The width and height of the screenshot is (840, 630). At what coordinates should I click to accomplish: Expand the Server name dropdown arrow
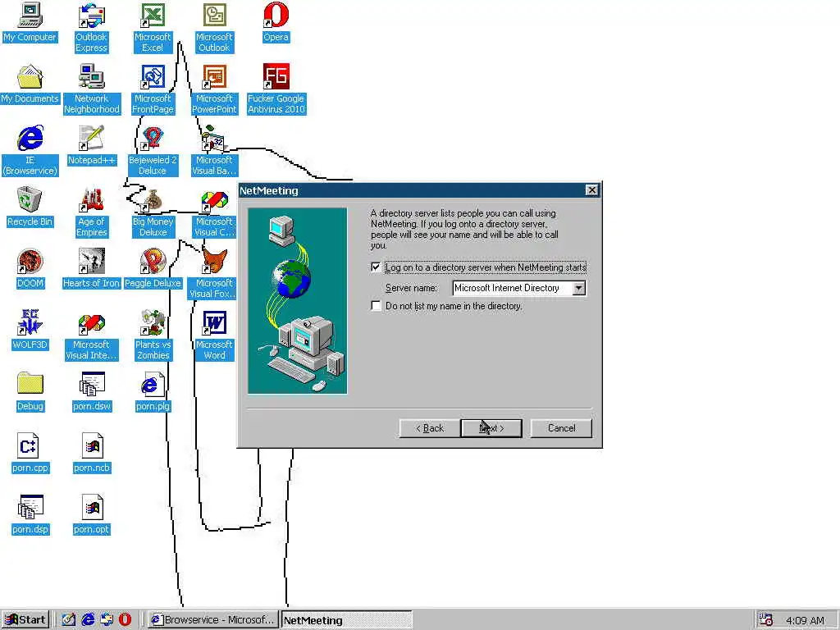click(x=578, y=288)
